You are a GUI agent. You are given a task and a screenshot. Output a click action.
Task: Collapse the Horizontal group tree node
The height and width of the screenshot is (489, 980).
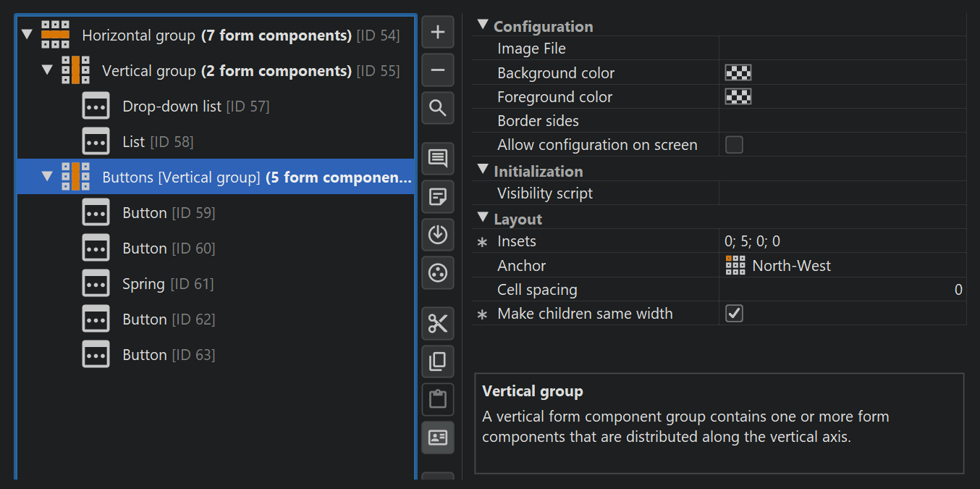(28, 35)
